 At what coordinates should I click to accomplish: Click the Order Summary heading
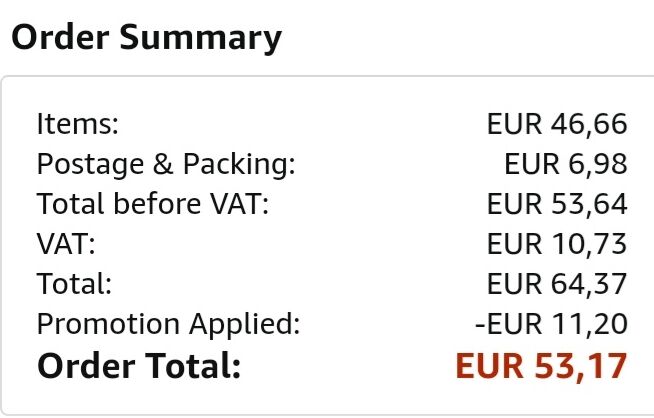pos(146,38)
